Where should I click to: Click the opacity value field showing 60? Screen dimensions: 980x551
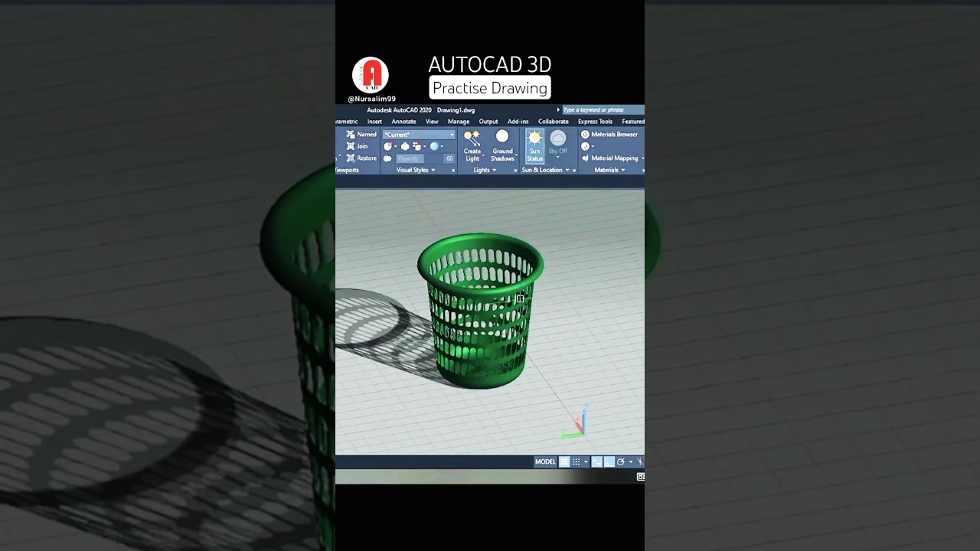tap(449, 158)
